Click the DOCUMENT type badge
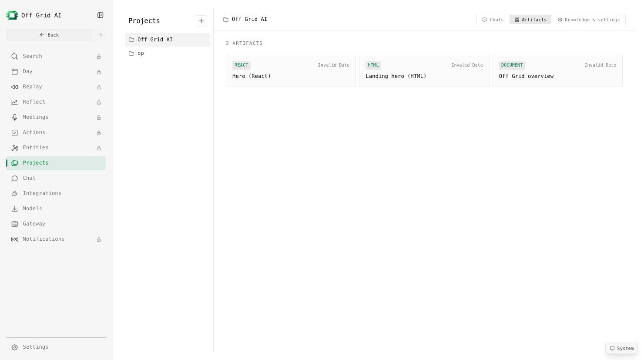The height and width of the screenshot is (360, 644). pyautogui.click(x=512, y=65)
